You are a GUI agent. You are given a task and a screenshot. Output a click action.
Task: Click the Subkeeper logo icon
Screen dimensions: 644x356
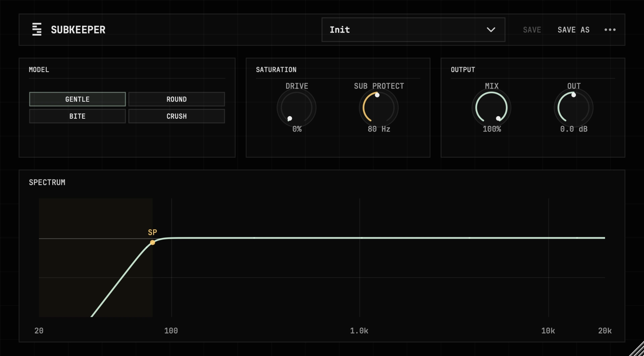pyautogui.click(x=37, y=30)
